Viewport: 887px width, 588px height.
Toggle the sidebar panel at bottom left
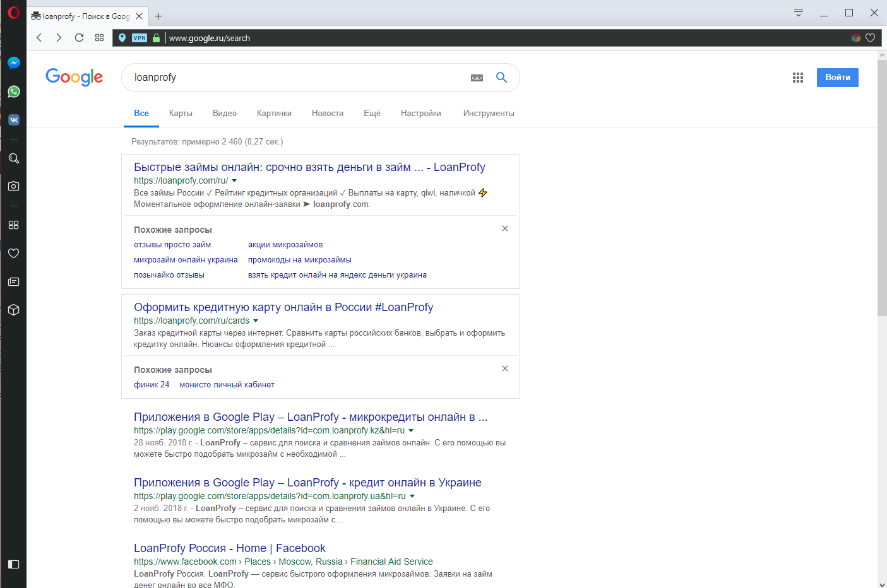pyautogui.click(x=14, y=564)
